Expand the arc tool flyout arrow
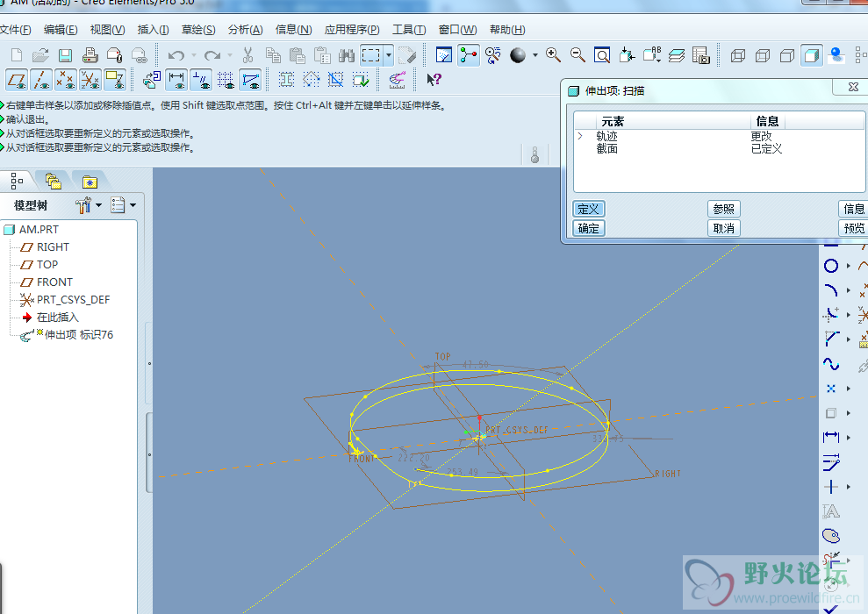868x614 pixels. (x=848, y=290)
